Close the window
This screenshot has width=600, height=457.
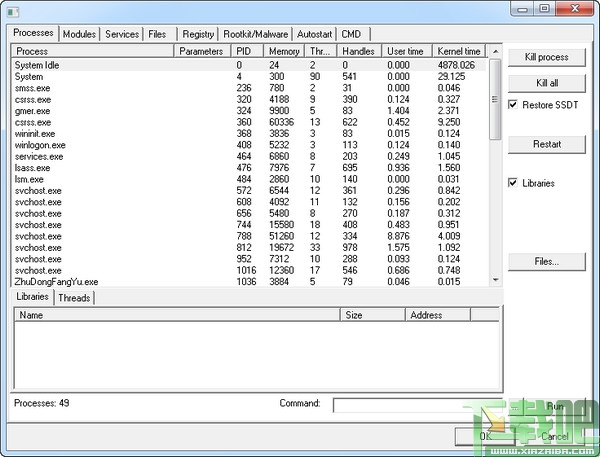(575, 8)
